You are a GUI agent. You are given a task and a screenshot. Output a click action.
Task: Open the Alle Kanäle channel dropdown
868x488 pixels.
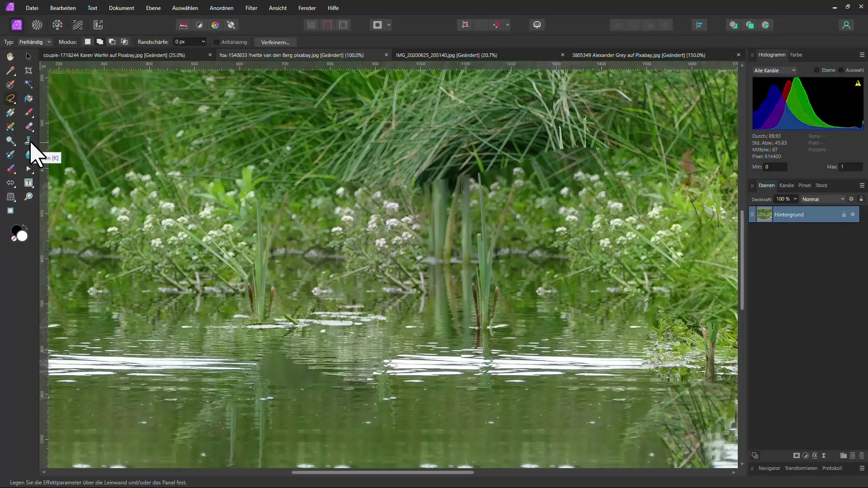point(774,70)
